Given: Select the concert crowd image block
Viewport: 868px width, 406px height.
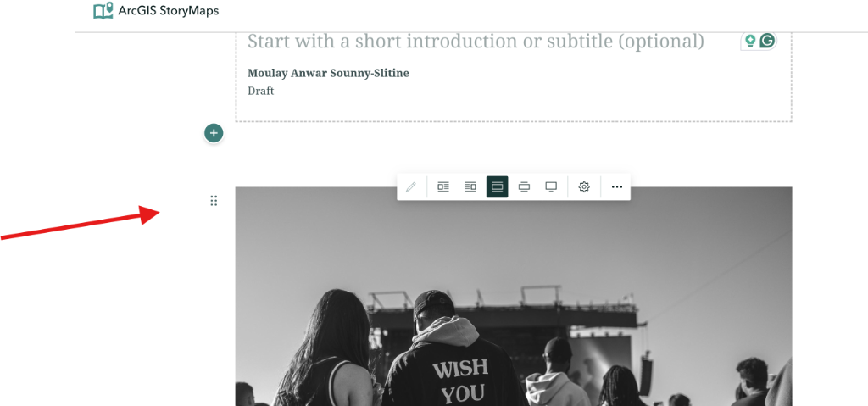Looking at the screenshot, I should pyautogui.click(x=514, y=297).
